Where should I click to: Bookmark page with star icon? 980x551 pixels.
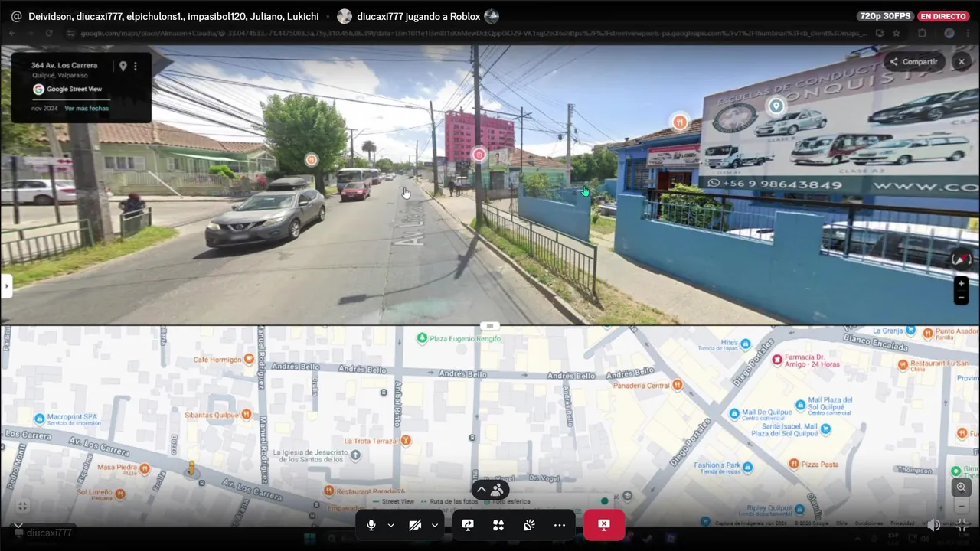(897, 34)
